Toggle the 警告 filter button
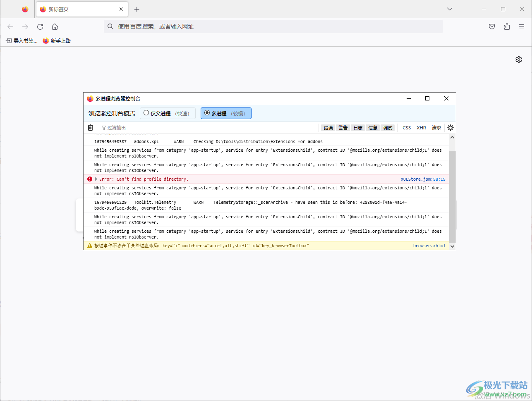532x401 pixels. [343, 128]
